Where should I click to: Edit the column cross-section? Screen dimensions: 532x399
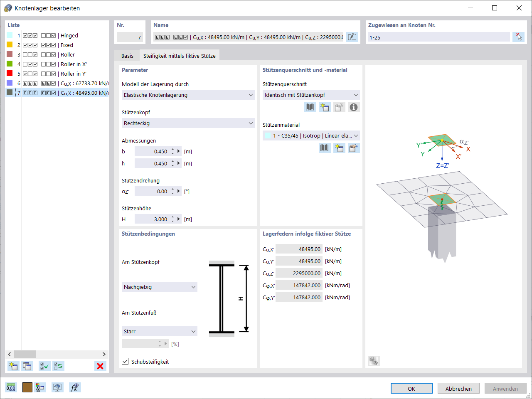coord(339,107)
